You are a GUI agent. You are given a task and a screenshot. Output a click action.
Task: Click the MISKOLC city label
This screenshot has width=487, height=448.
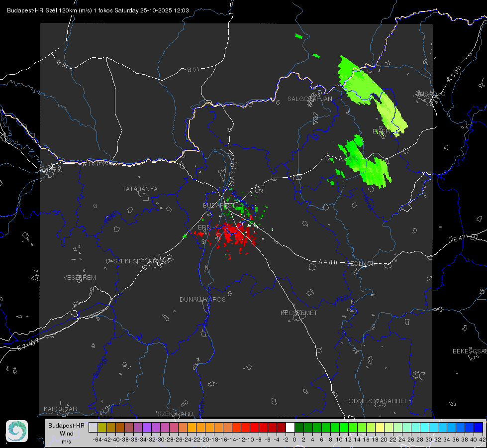pyautogui.click(x=431, y=94)
